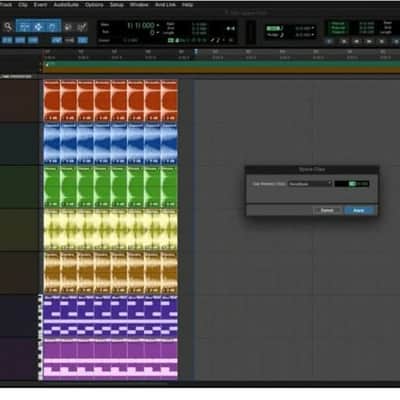Viewport: 400px width, 400px height.
Task: Open the Window menu
Action: [x=139, y=5]
